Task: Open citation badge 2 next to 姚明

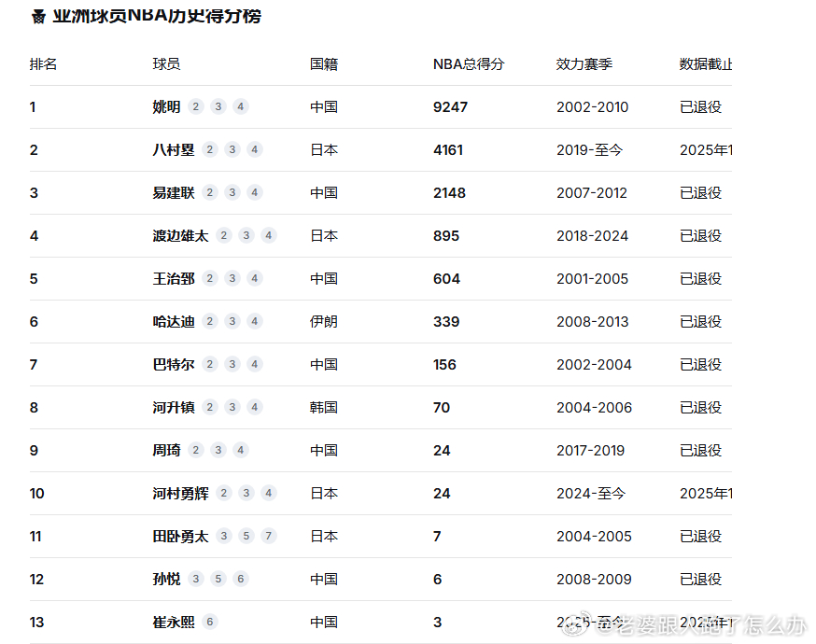Action: pyautogui.click(x=196, y=106)
